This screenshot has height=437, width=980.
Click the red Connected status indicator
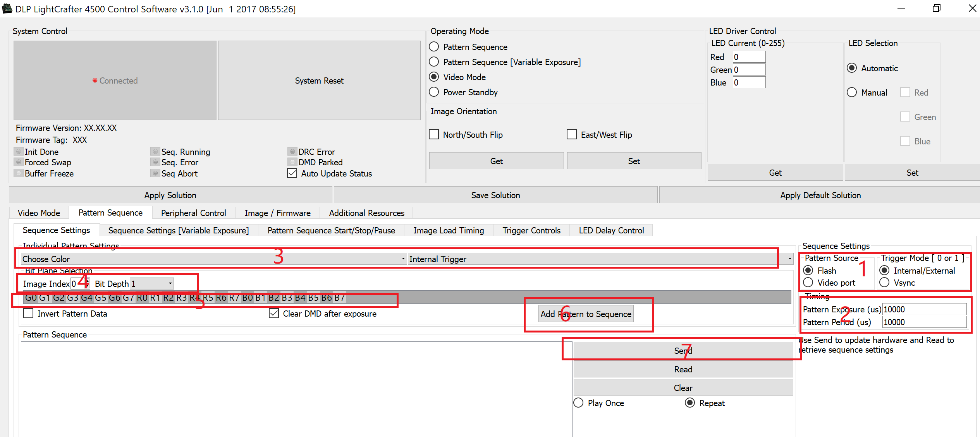coord(95,81)
